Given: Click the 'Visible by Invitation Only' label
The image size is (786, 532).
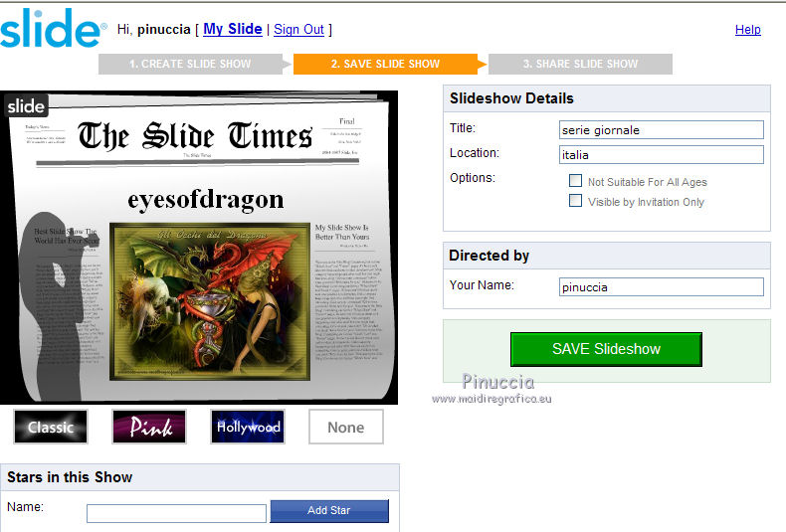Looking at the screenshot, I should click(x=646, y=202).
